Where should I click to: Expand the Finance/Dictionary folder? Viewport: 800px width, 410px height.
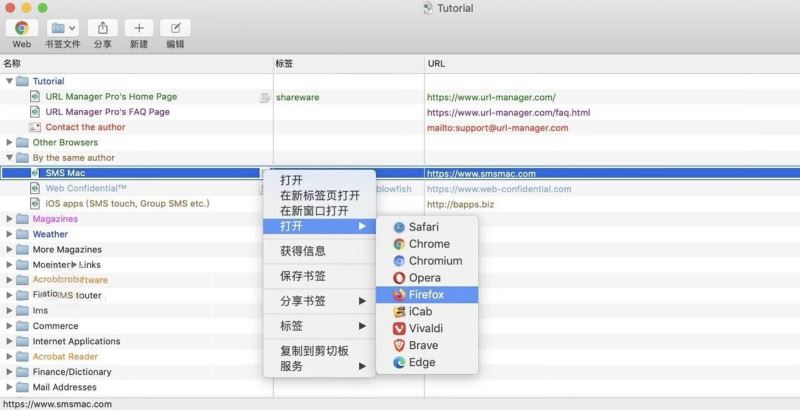(x=9, y=372)
